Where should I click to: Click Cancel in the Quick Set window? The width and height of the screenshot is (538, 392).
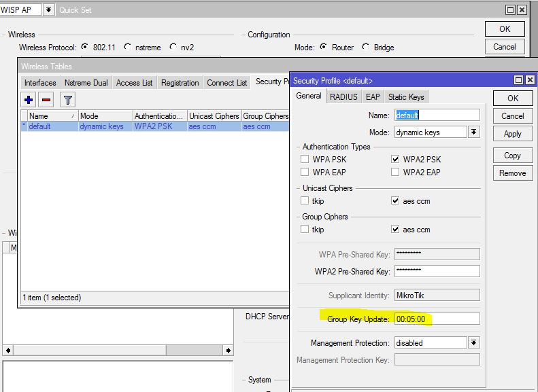click(505, 47)
